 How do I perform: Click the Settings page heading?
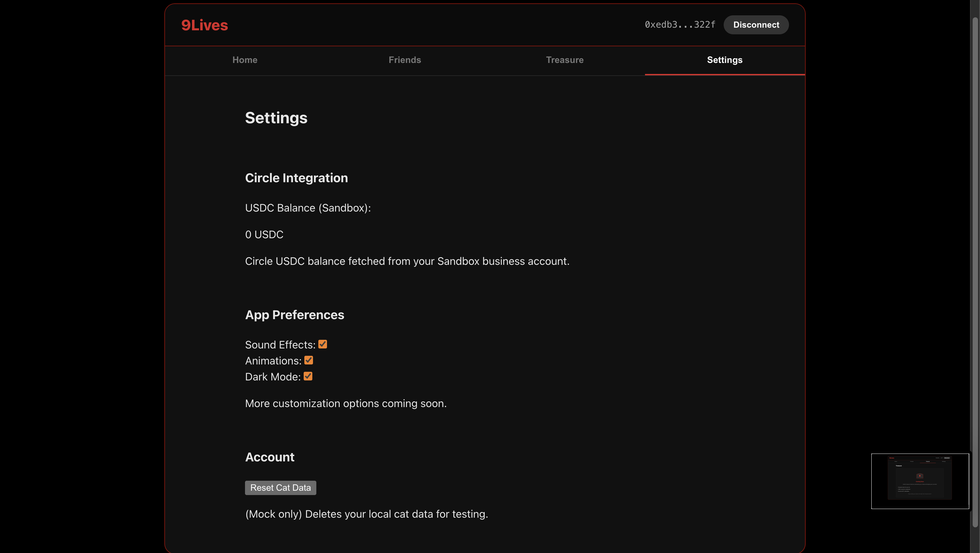(276, 118)
